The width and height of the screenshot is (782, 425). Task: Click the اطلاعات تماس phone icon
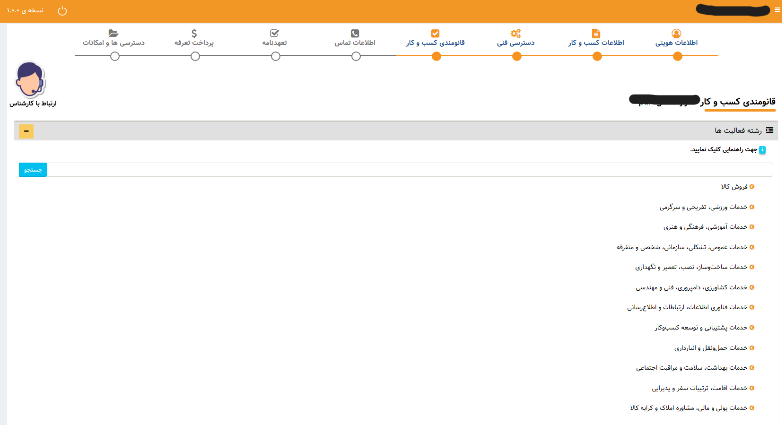pos(356,33)
